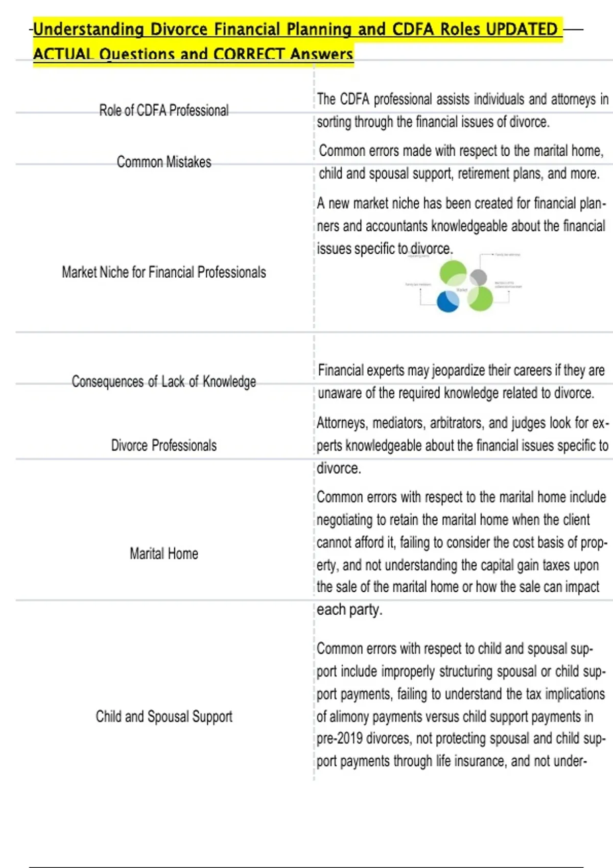Click the definition starting 'Financial experts may jeopardize'

[461, 381]
